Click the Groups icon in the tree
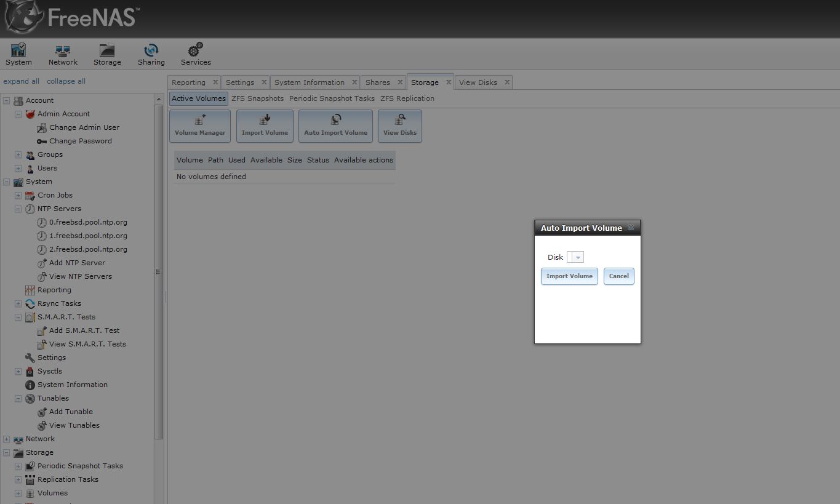Screen dimensions: 840x504 pyautogui.click(x=30, y=154)
